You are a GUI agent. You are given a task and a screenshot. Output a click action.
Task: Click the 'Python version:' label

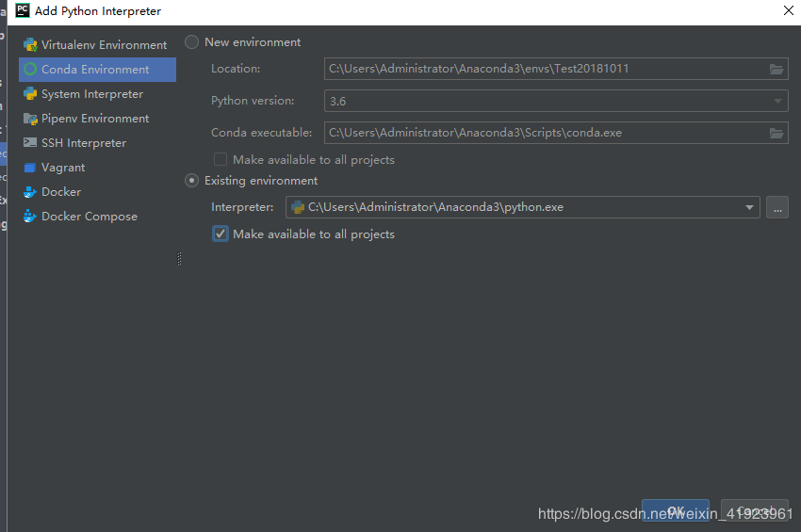pyautogui.click(x=253, y=101)
